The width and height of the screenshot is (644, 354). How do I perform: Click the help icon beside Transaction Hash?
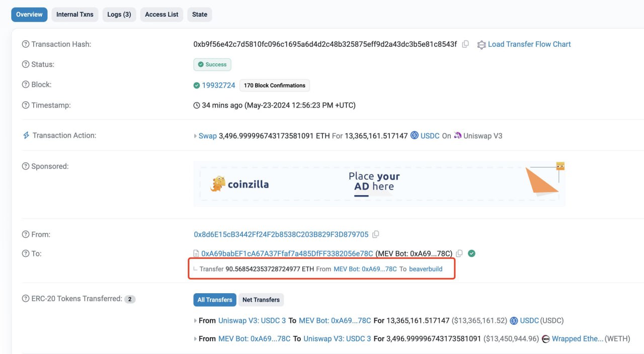tap(26, 44)
